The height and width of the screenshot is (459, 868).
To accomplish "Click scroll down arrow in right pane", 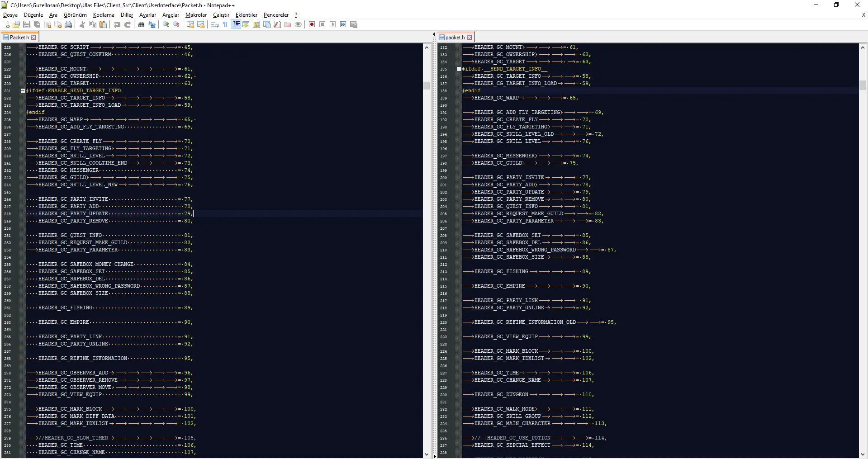I will [x=863, y=454].
